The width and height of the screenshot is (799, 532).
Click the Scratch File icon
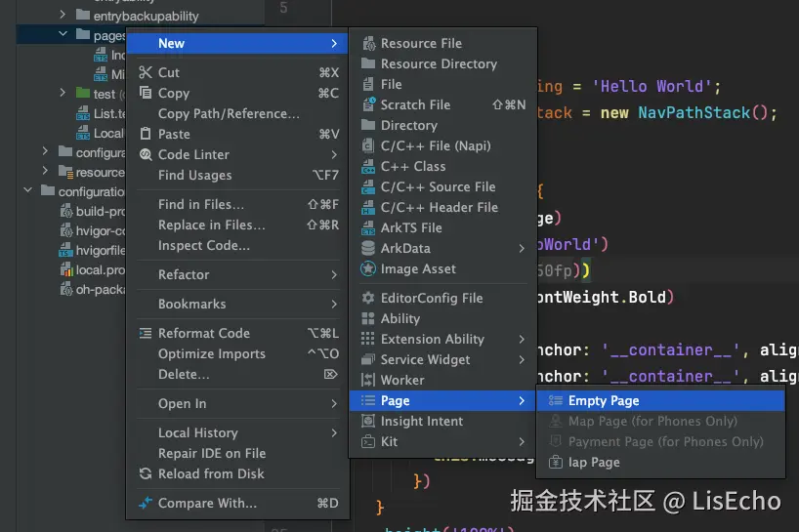click(x=368, y=104)
